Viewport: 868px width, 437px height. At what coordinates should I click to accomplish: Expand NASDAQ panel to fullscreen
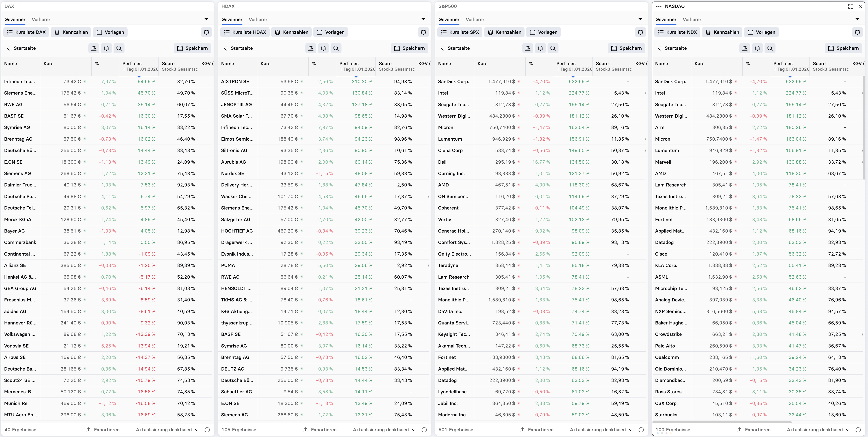point(851,6)
